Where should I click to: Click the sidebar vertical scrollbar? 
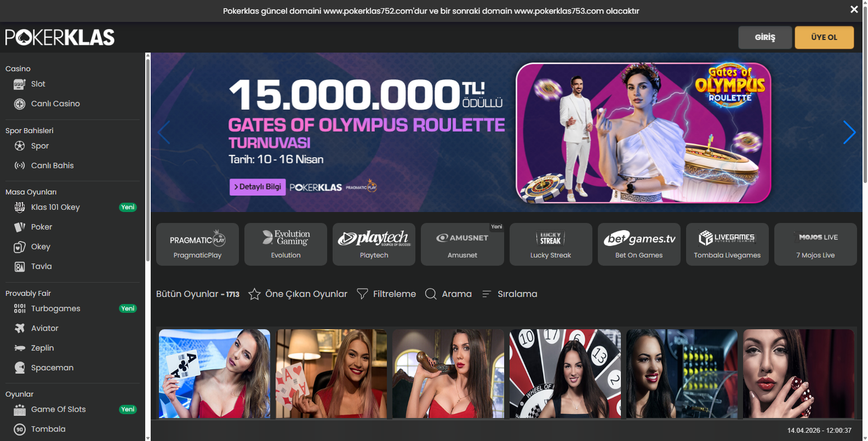tap(147, 160)
